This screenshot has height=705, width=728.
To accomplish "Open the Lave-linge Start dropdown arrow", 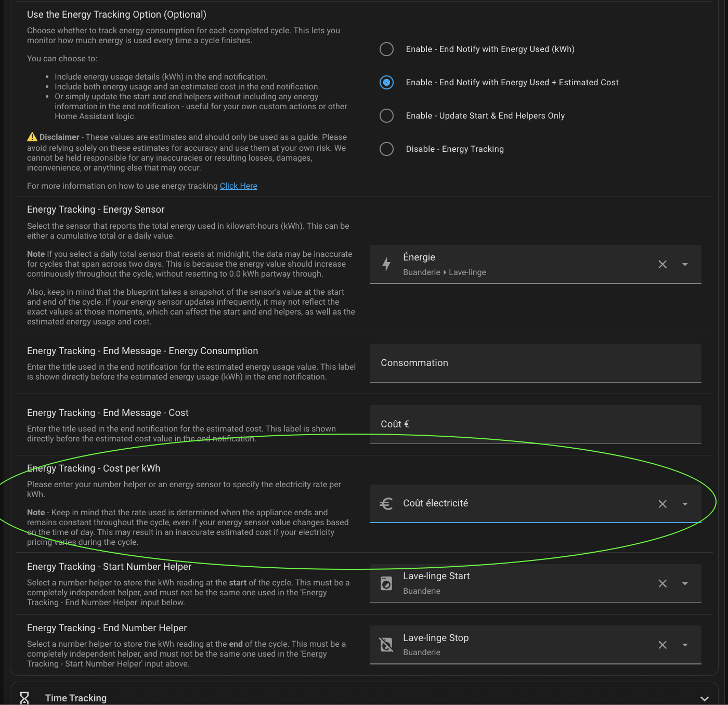I will pos(685,583).
